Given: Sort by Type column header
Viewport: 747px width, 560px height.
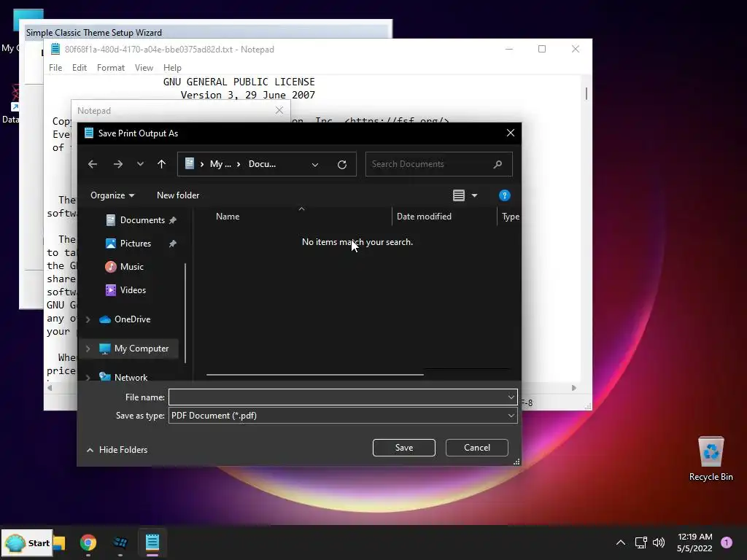Looking at the screenshot, I should [511, 217].
